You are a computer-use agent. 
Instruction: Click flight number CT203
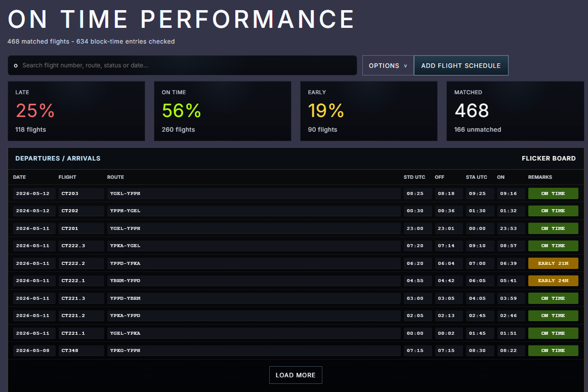[x=70, y=194]
